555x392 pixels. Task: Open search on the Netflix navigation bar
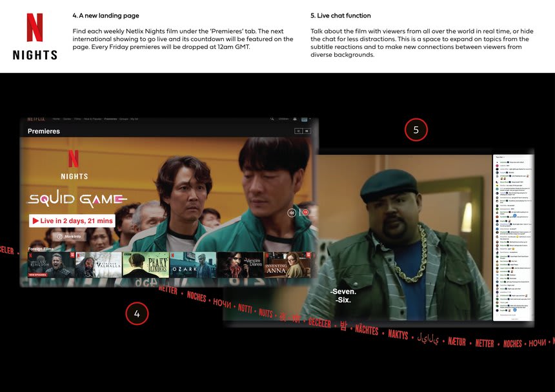pos(271,119)
